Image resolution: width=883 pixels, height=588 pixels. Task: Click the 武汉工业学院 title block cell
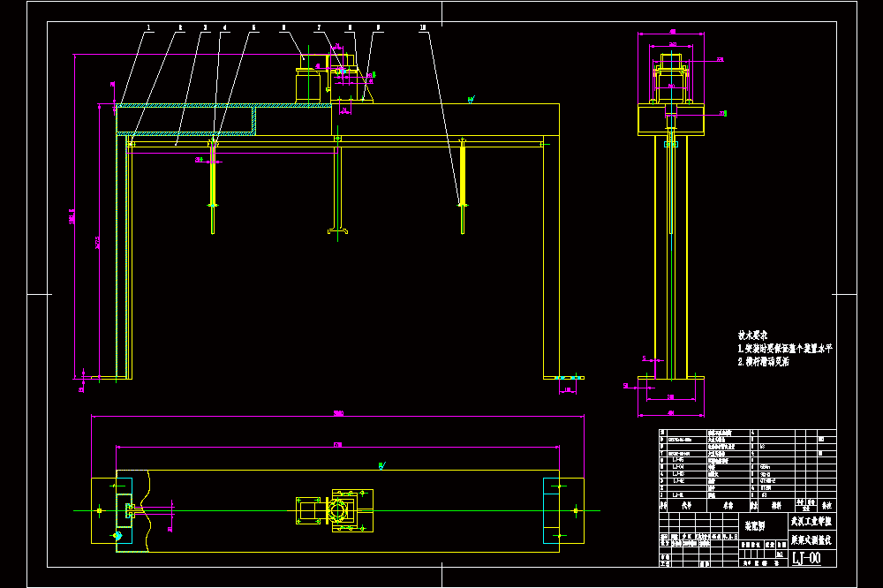811,522
